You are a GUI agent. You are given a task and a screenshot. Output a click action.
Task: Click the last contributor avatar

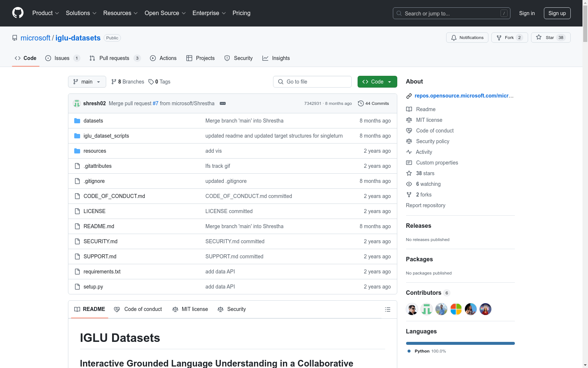point(485,309)
